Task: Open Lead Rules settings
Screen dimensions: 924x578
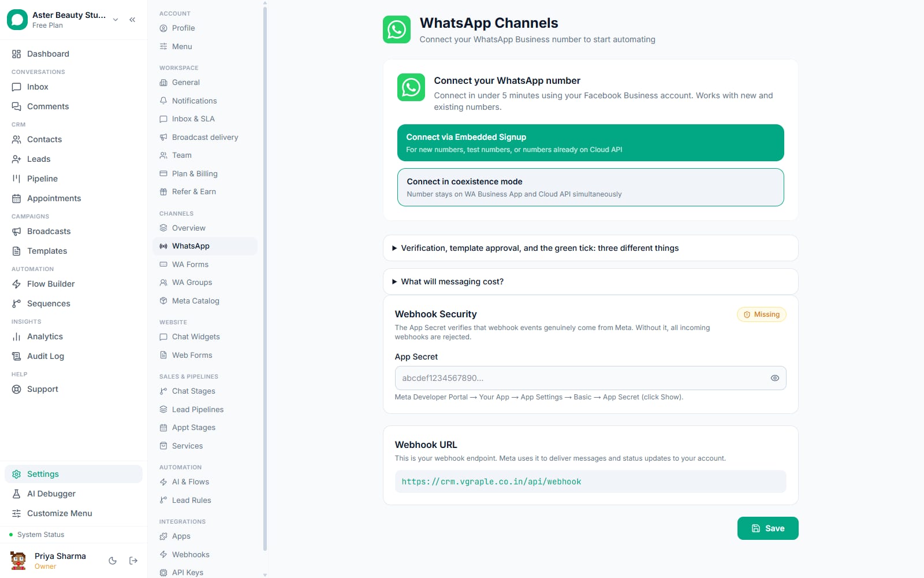Action: tap(205, 500)
